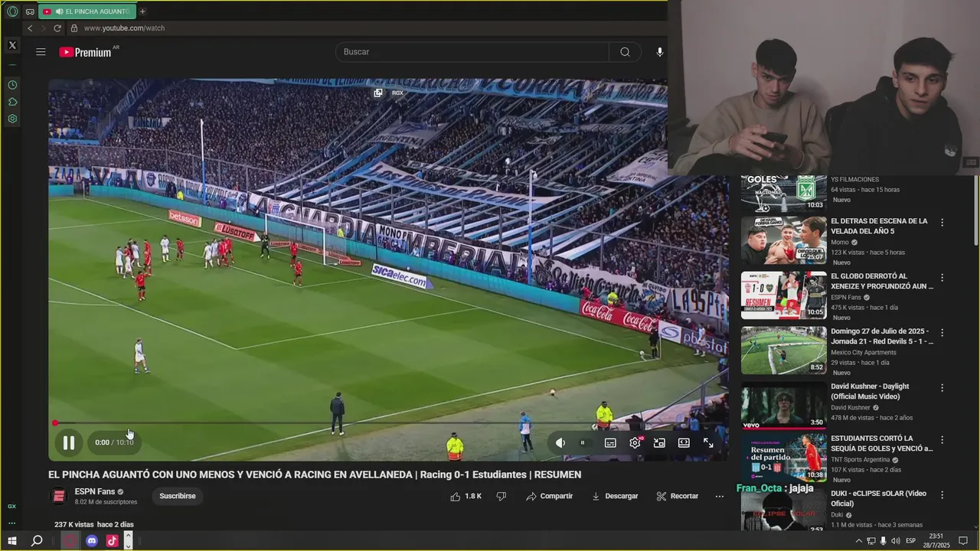
Task: Open the extensions sidebar icon
Action: pos(12,102)
